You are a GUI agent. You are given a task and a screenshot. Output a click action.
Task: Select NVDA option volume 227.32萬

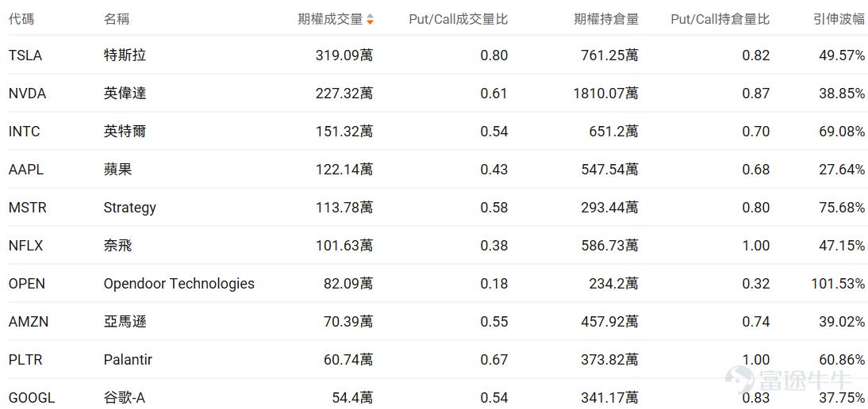[x=344, y=94]
